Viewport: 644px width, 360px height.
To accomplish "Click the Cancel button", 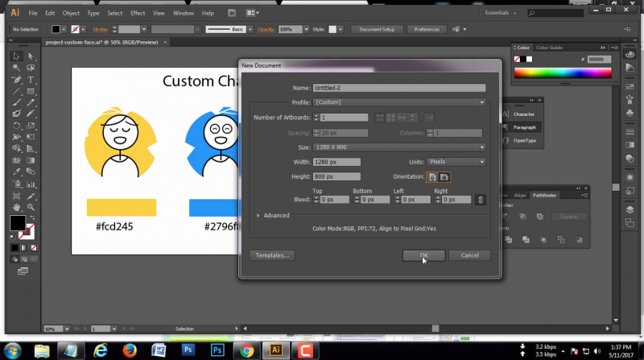I will tap(469, 255).
